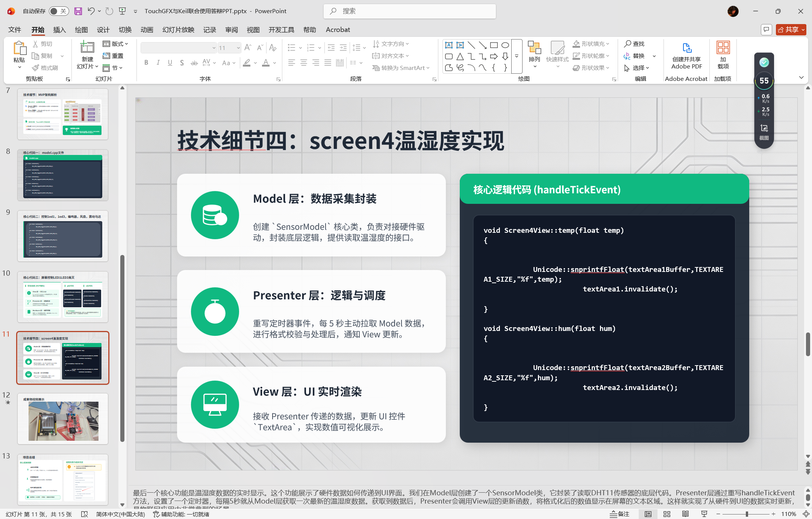The height and width of the screenshot is (519, 812).
Task: Click the Format Painter (格式刷) icon
Action: pyautogui.click(x=36, y=68)
